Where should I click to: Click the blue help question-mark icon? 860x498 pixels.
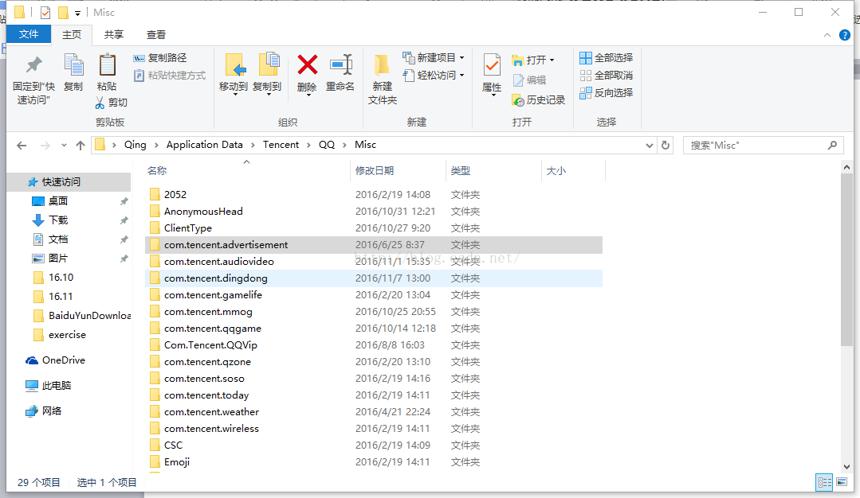[x=845, y=35]
